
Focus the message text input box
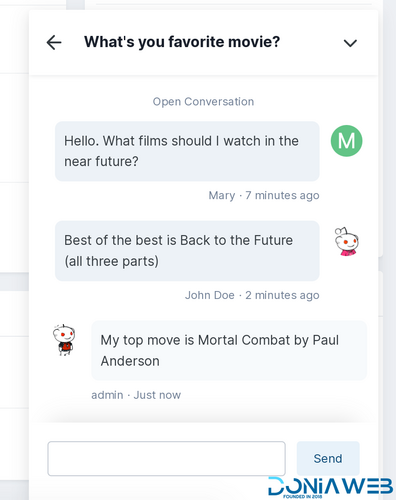click(x=166, y=459)
